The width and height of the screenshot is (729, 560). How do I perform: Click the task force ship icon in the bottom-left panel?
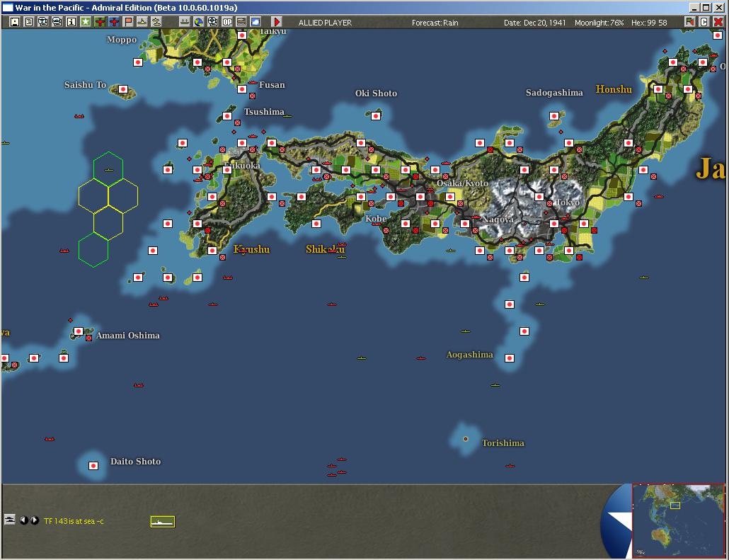coord(9,520)
